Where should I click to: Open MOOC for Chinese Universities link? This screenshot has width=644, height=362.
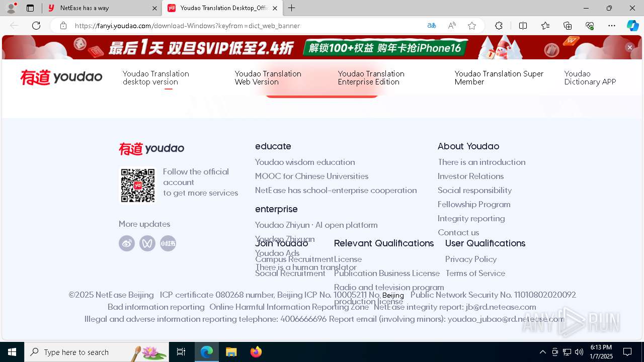pos(312,176)
